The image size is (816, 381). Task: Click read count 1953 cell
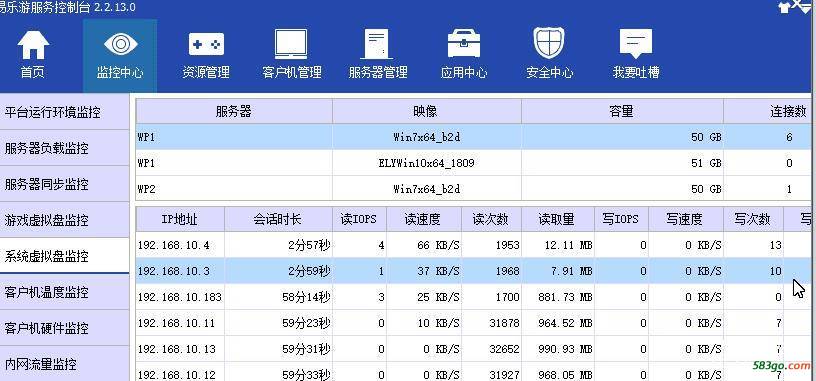(491, 245)
